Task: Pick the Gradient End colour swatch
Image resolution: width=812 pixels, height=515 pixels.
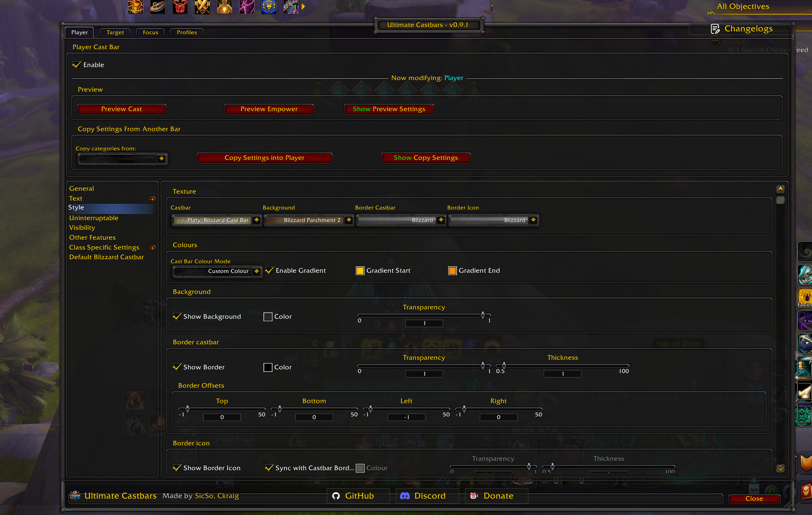Action: click(452, 271)
